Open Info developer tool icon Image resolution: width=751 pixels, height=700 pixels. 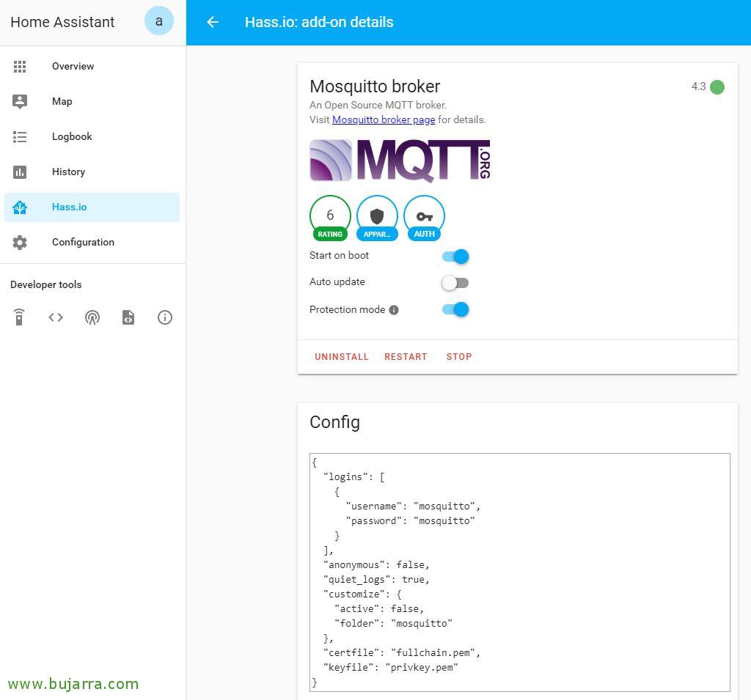click(x=165, y=317)
